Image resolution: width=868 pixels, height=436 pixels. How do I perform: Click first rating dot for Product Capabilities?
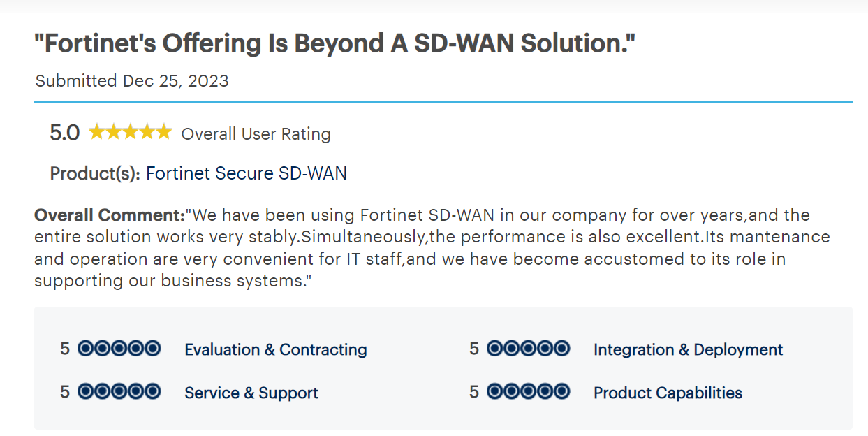click(x=494, y=391)
